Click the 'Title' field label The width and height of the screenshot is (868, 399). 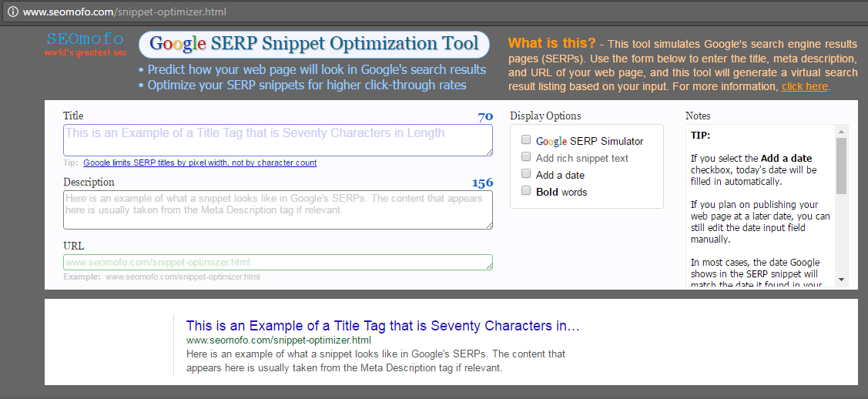[73, 116]
